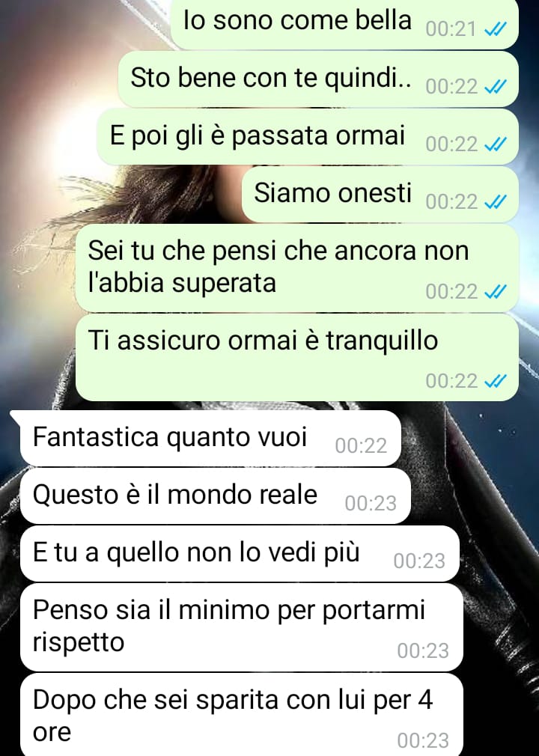Screen dimensions: 539x756
Task: Tap the 'Io sono come bella' message
Action: click(344, 24)
